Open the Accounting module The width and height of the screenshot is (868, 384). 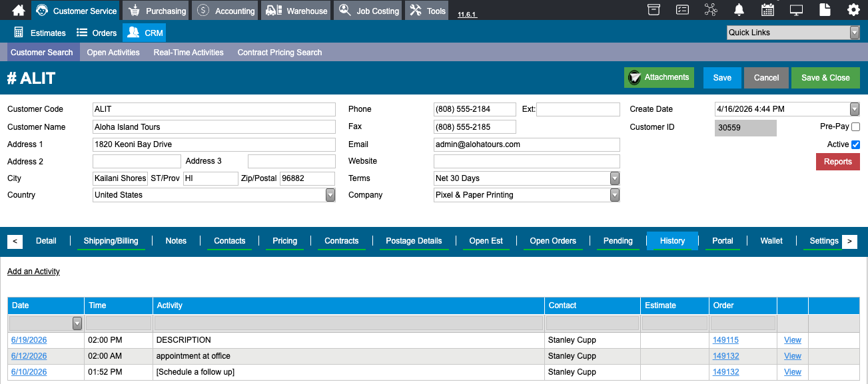226,11
